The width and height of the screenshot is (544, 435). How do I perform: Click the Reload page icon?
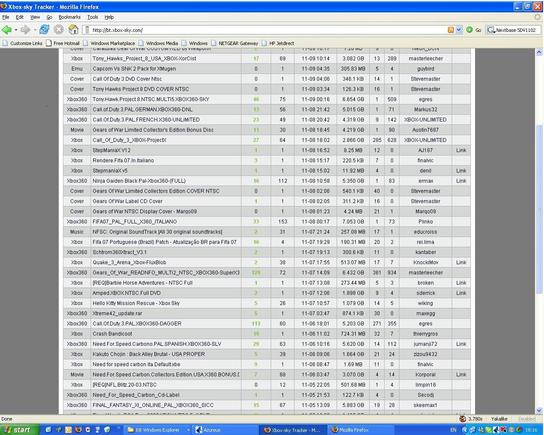44,30
